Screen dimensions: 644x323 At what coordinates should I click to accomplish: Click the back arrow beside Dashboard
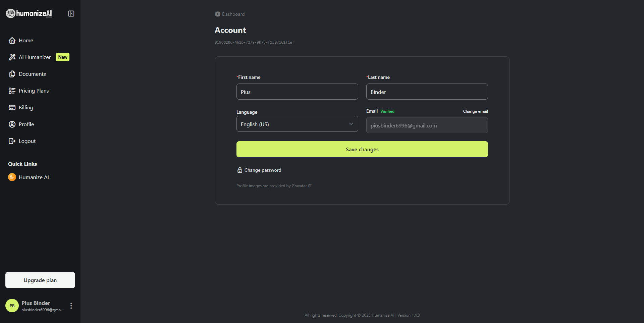click(x=218, y=14)
